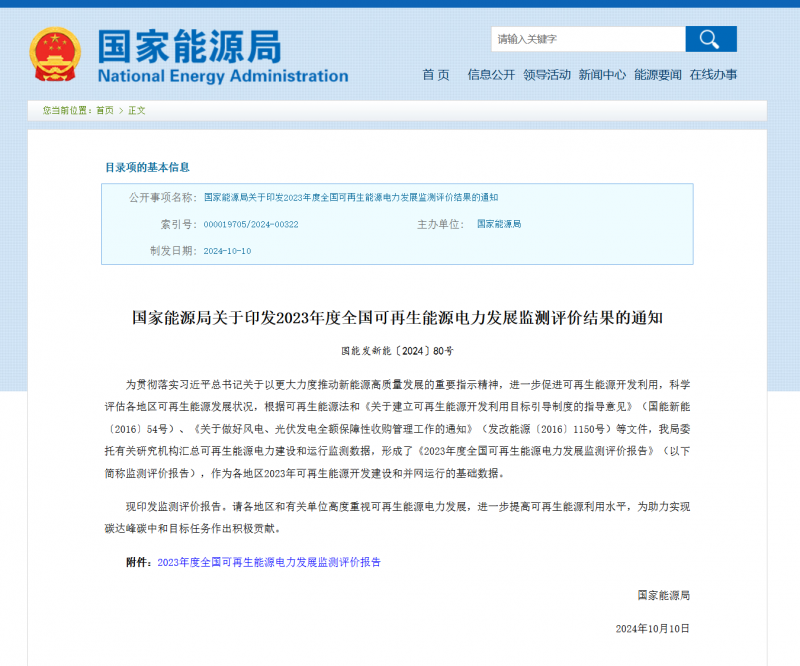Focus the keyword search input box

pos(588,39)
